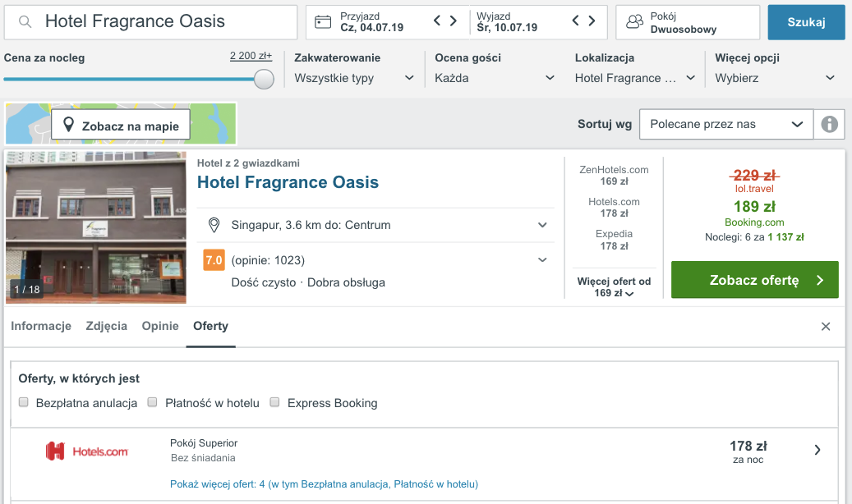Click Zobacz ofertę button
The height and width of the screenshot is (504, 852).
pyautogui.click(x=754, y=280)
